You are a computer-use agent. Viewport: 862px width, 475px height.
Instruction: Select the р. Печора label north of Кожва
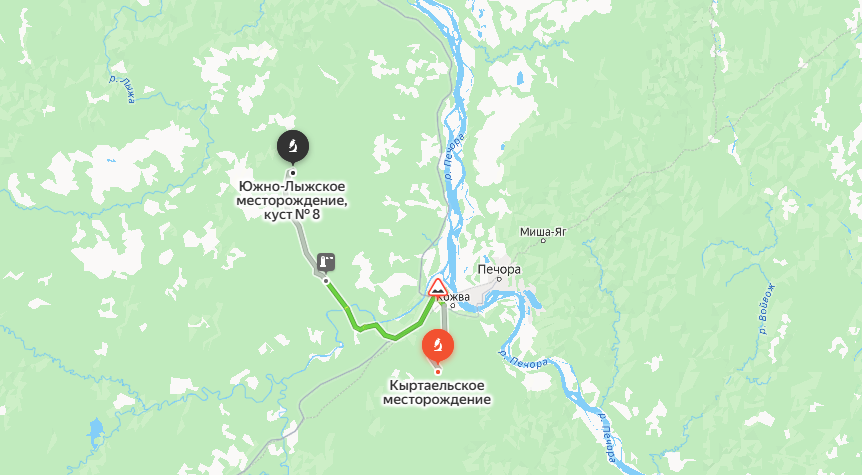(x=454, y=157)
